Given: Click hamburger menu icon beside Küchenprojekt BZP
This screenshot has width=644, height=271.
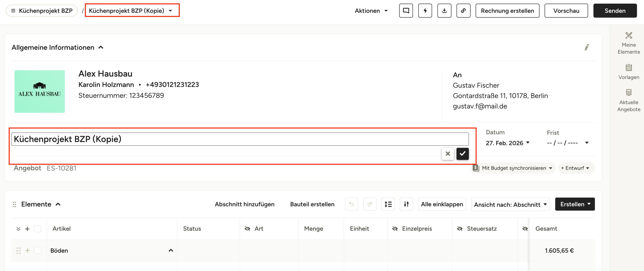Looking at the screenshot, I should pyautogui.click(x=13, y=11).
